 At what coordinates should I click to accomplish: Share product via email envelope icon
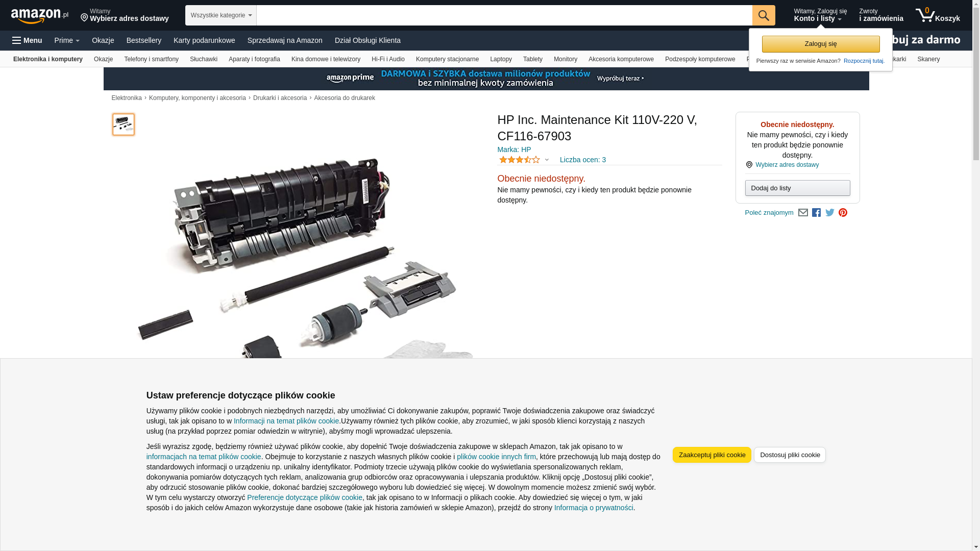coord(803,213)
